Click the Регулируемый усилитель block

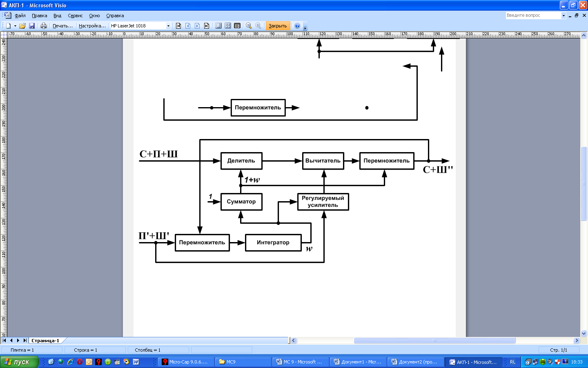(323, 202)
